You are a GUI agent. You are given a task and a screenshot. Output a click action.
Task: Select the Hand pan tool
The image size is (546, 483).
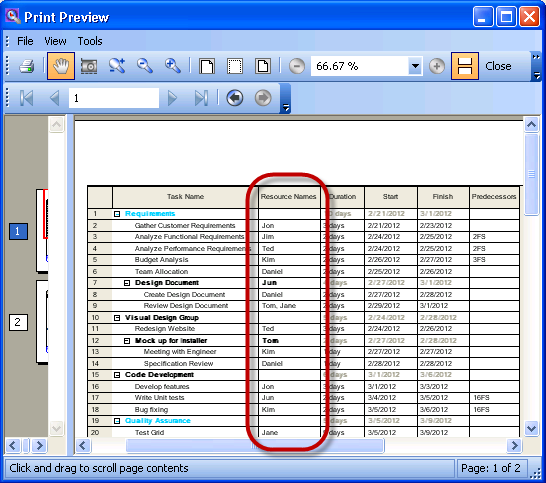[x=61, y=66]
